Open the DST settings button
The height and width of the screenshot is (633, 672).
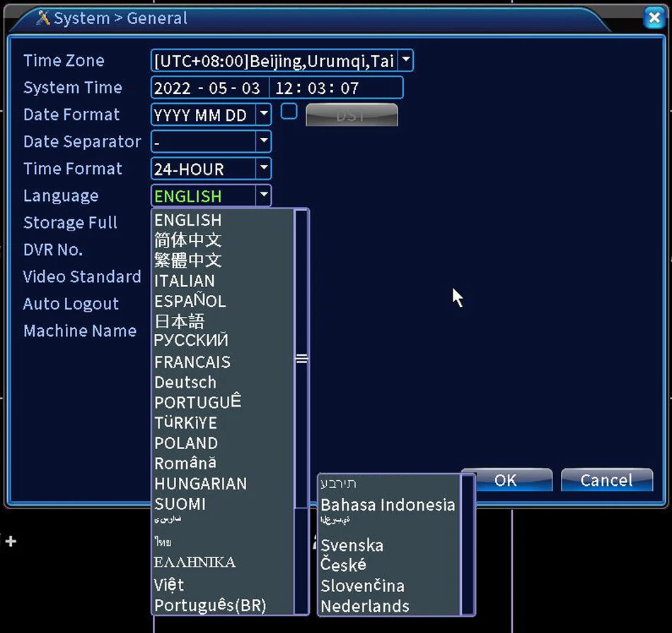pos(352,115)
